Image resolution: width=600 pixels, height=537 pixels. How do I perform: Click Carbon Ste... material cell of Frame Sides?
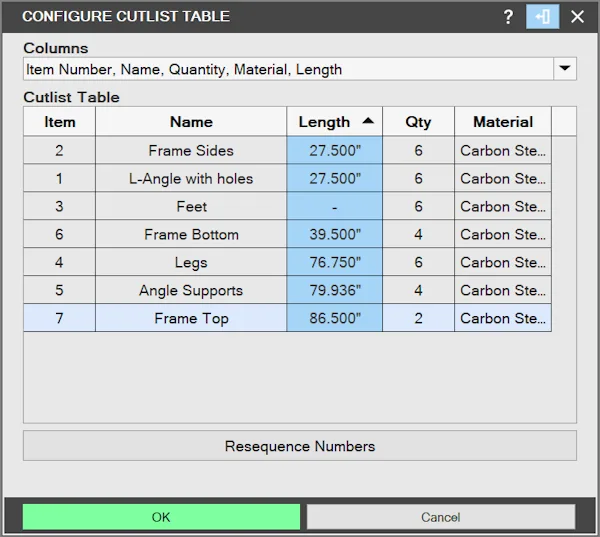click(x=503, y=150)
